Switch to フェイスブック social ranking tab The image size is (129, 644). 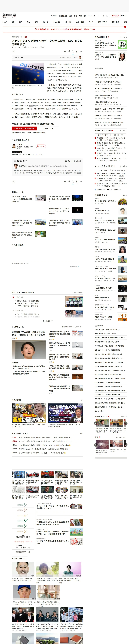pos(103,170)
